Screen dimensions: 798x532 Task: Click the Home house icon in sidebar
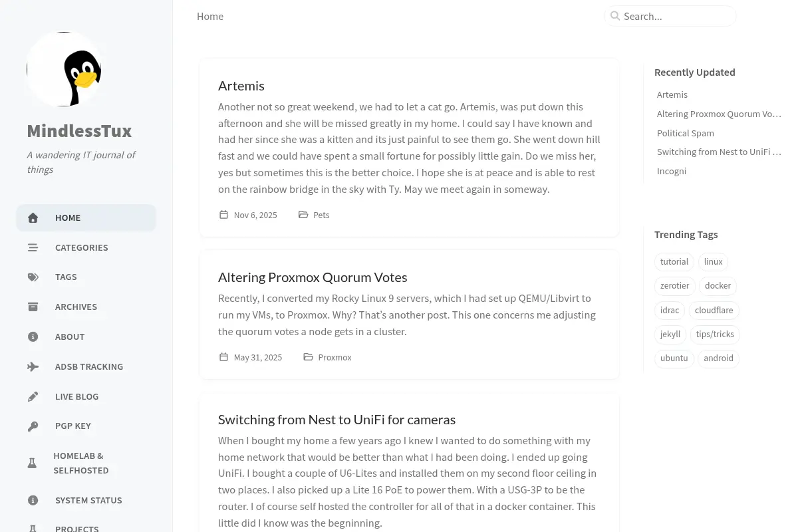click(x=33, y=217)
